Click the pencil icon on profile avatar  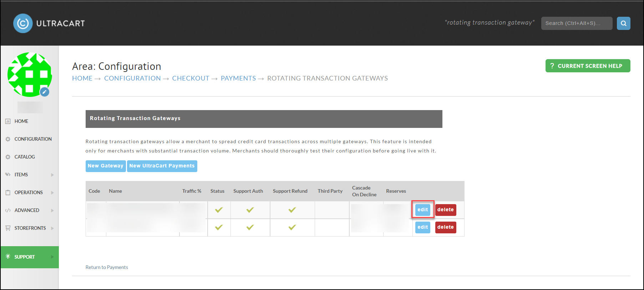click(45, 92)
